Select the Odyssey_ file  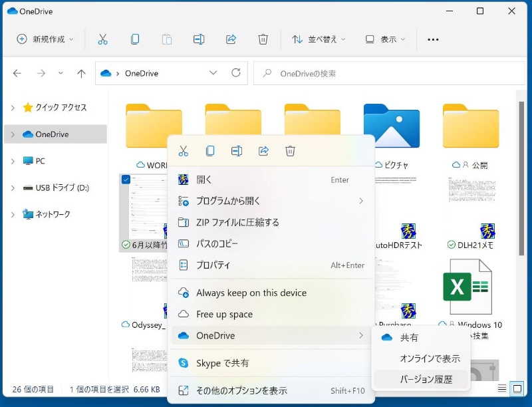click(x=144, y=293)
